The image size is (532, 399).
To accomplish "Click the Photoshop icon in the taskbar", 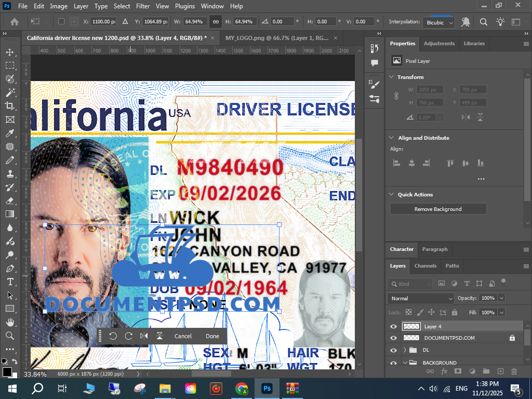I will 268,388.
